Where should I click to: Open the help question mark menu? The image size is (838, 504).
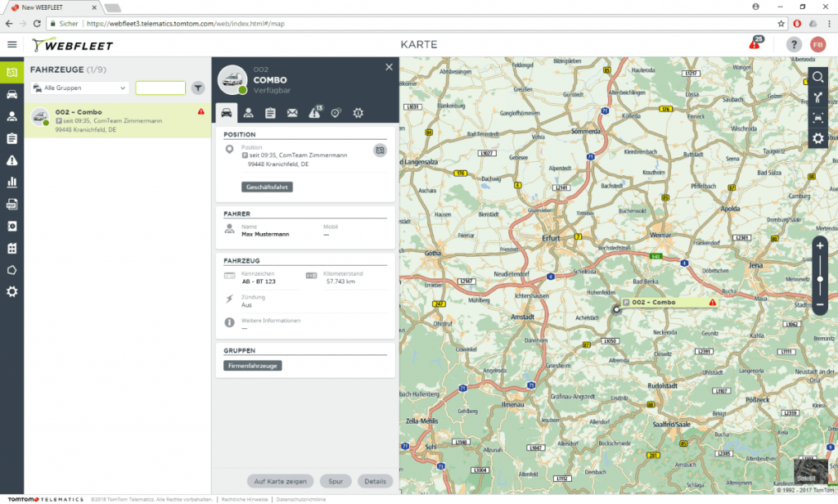(794, 45)
